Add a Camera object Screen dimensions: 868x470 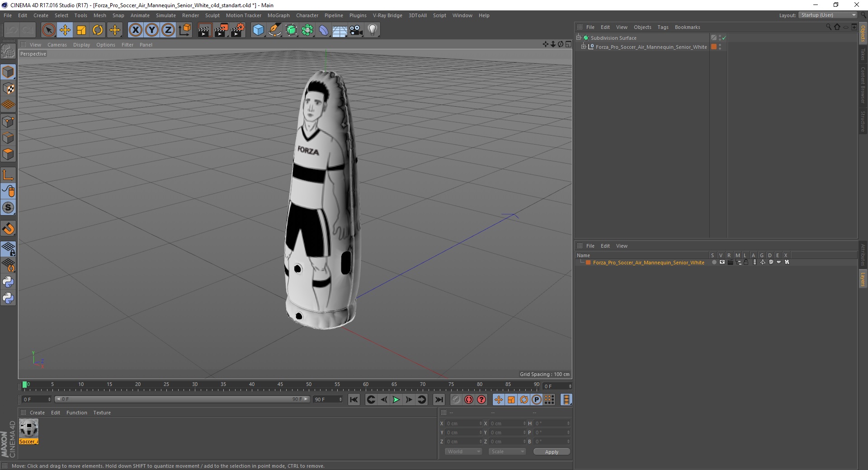pyautogui.click(x=356, y=30)
